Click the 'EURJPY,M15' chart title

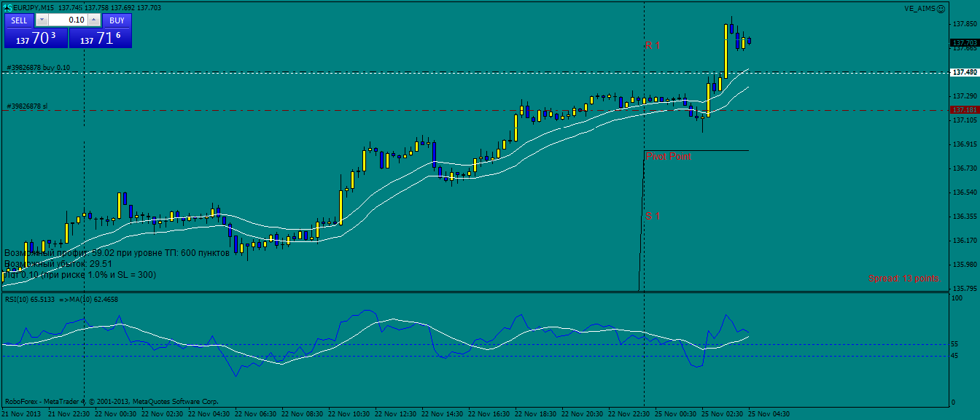click(34, 7)
